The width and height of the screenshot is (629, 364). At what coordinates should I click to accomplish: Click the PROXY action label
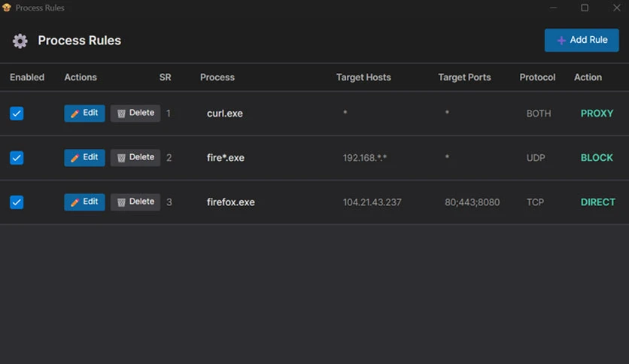click(597, 114)
